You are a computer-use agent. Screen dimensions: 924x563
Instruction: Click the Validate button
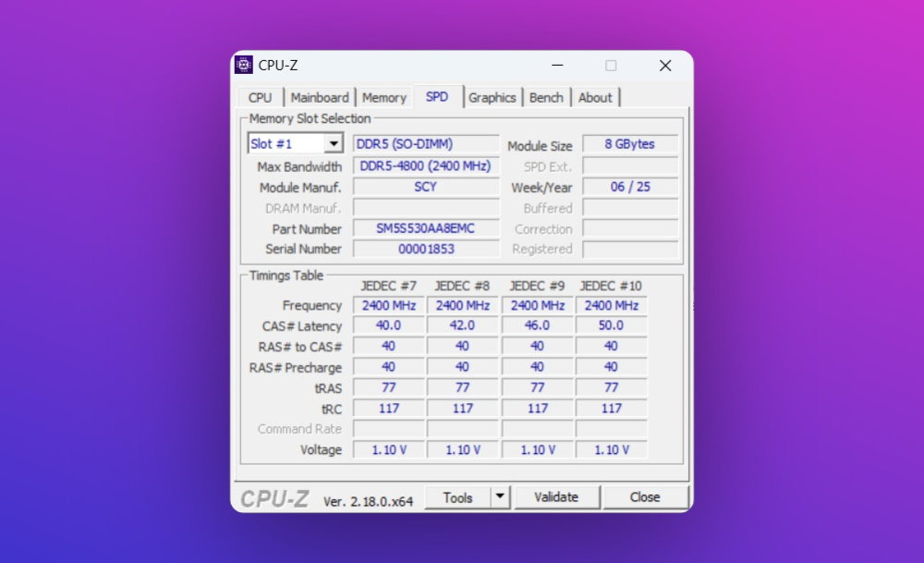click(x=556, y=497)
